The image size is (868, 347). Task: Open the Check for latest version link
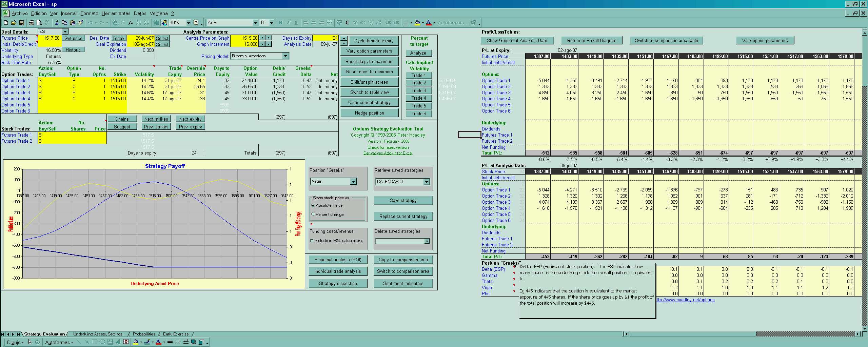tap(388, 147)
